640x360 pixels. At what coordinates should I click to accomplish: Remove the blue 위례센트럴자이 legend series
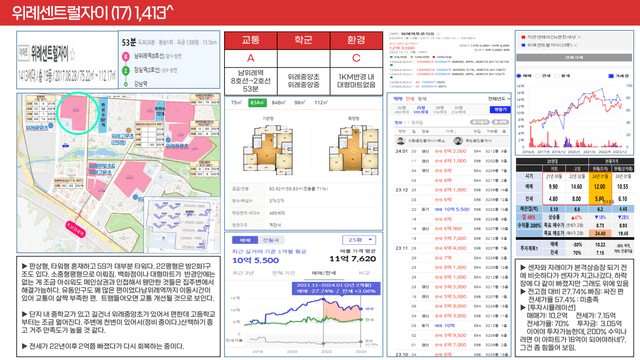tap(575, 45)
